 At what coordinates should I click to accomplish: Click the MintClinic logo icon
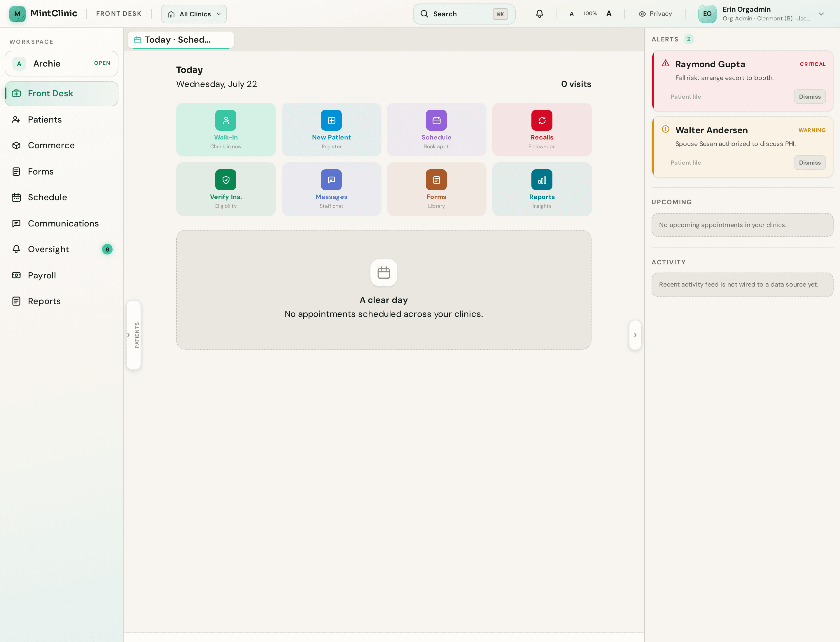pyautogui.click(x=17, y=14)
